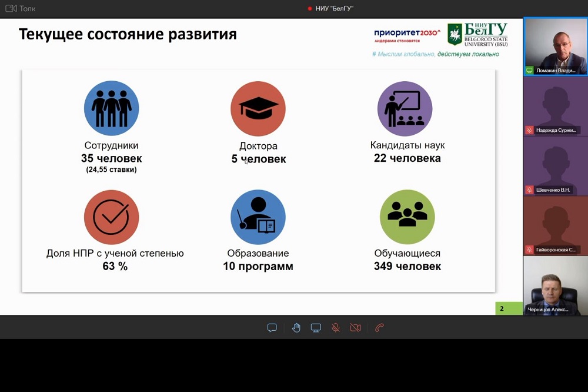Open the chat panel
588x392 pixels.
[272, 328]
